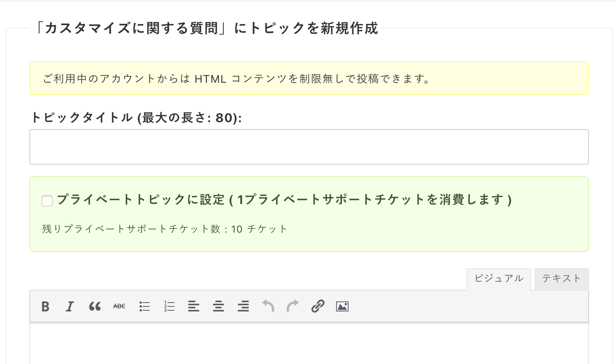Screen dimensions: 616x364
Task: Insert an image into the post
Action: [342, 306]
